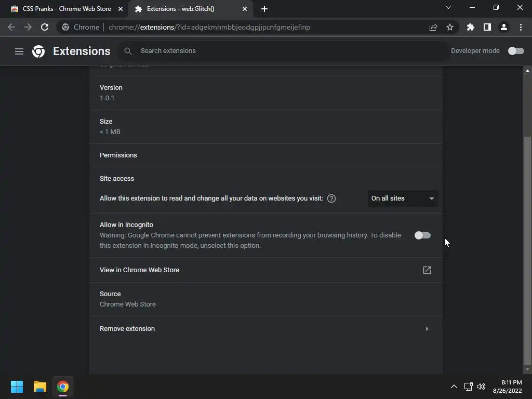Switch to CSS Pranks - Chrome Web Store tab
This screenshot has height=399, width=532.
(x=67, y=9)
